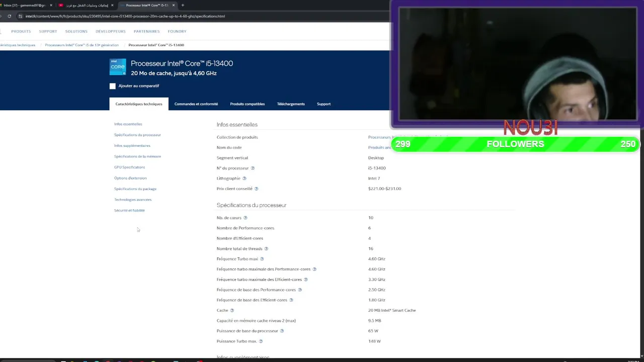The image size is (644, 362).
Task: Open SOLUTIONS navigation menu
Action: point(76,31)
